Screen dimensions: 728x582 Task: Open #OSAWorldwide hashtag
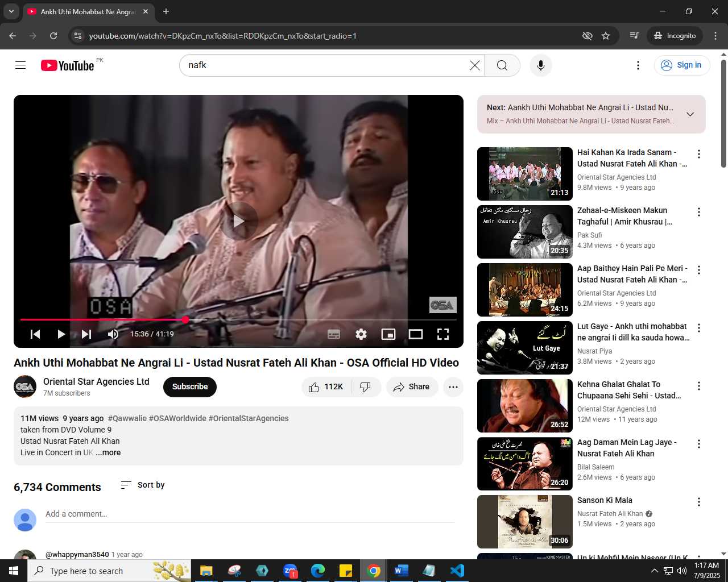click(177, 418)
